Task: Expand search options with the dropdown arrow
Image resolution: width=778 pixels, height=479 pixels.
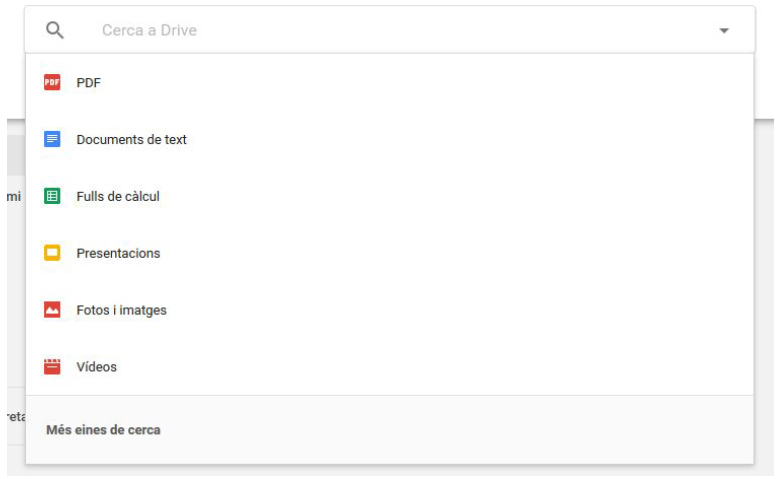Action: (724, 31)
